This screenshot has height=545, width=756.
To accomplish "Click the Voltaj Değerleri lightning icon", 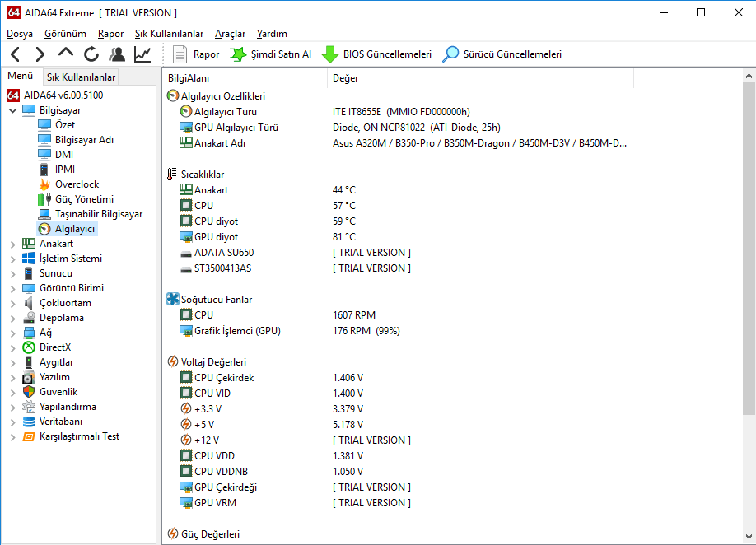I will pyautogui.click(x=173, y=362).
